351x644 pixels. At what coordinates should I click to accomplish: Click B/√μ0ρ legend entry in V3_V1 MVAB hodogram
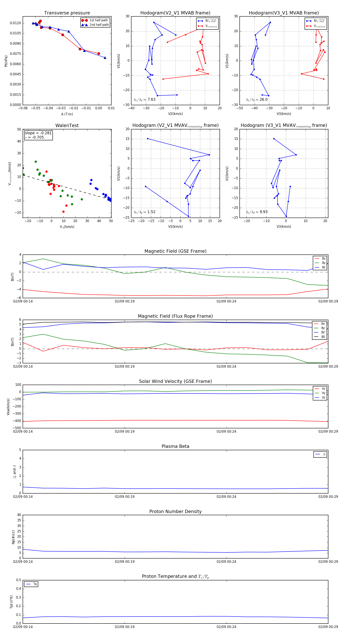316,21
